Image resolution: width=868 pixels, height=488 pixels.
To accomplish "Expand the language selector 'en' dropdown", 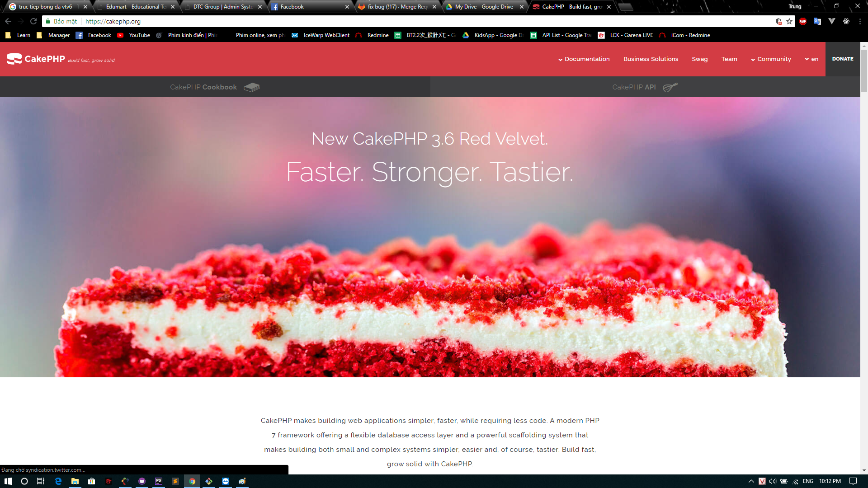I will point(812,59).
